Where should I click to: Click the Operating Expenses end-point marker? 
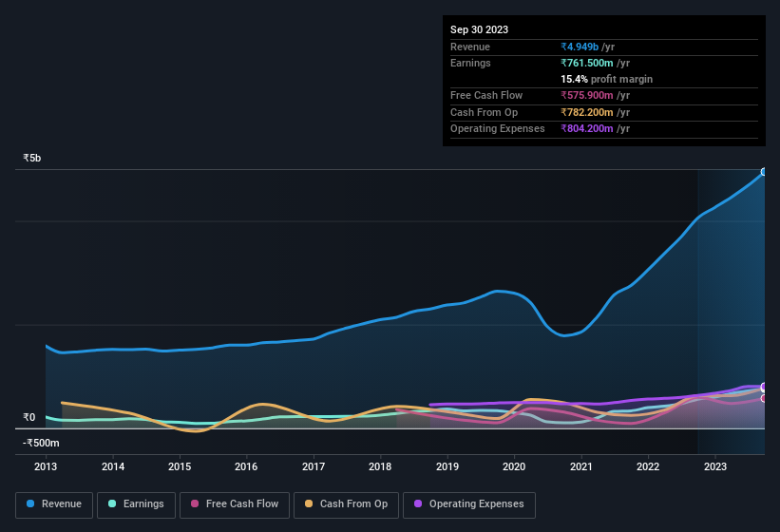point(764,387)
